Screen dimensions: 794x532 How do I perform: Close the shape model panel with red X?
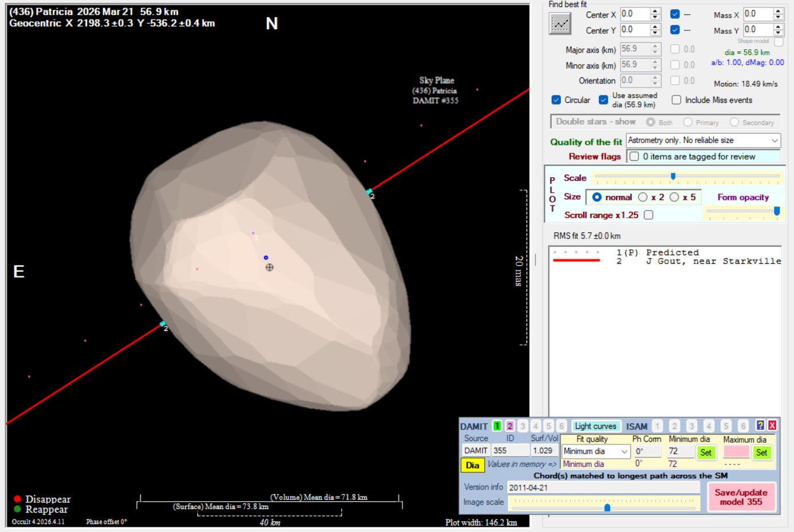(772, 425)
